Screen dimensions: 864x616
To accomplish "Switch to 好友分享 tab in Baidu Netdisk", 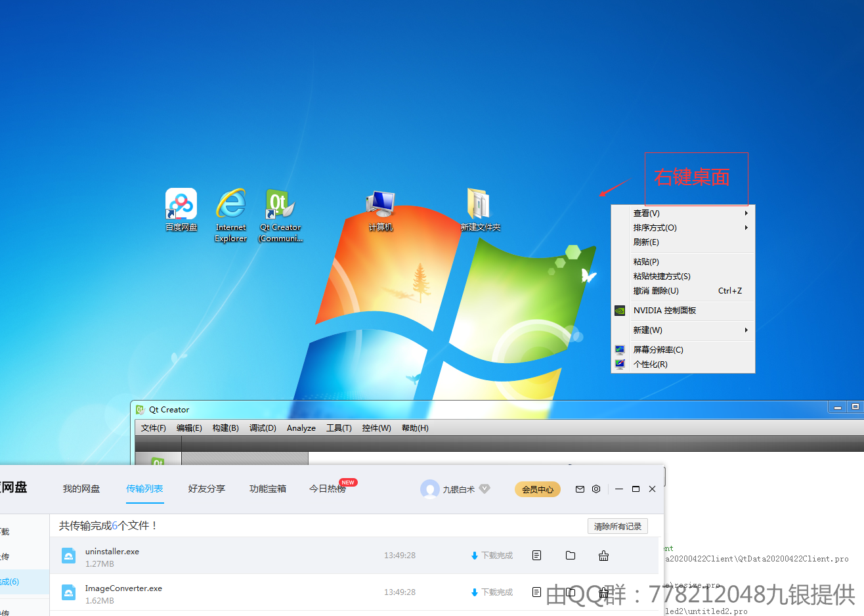I will pyautogui.click(x=207, y=489).
